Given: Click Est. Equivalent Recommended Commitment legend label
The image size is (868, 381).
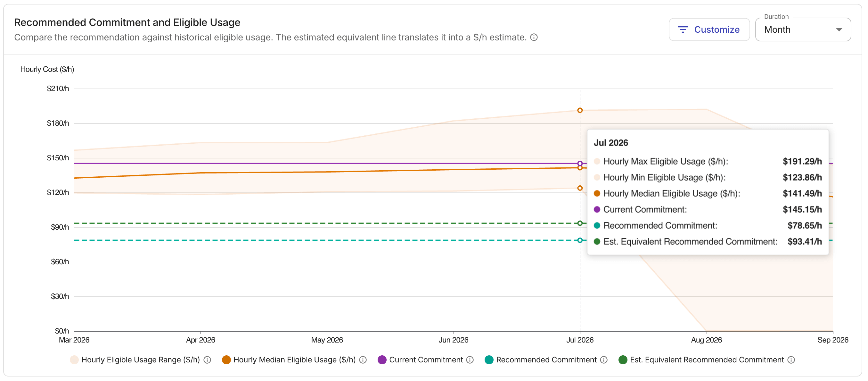Looking at the screenshot, I should [x=707, y=360].
